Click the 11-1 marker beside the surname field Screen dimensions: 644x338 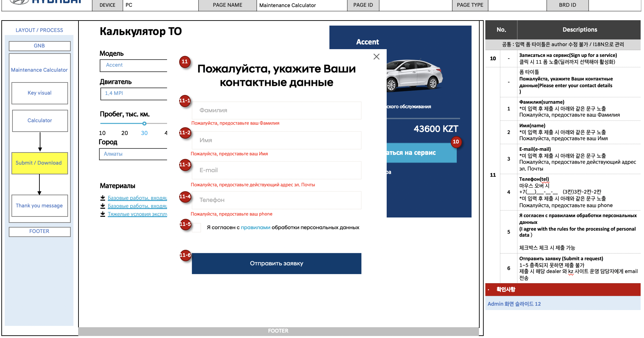coord(185,101)
